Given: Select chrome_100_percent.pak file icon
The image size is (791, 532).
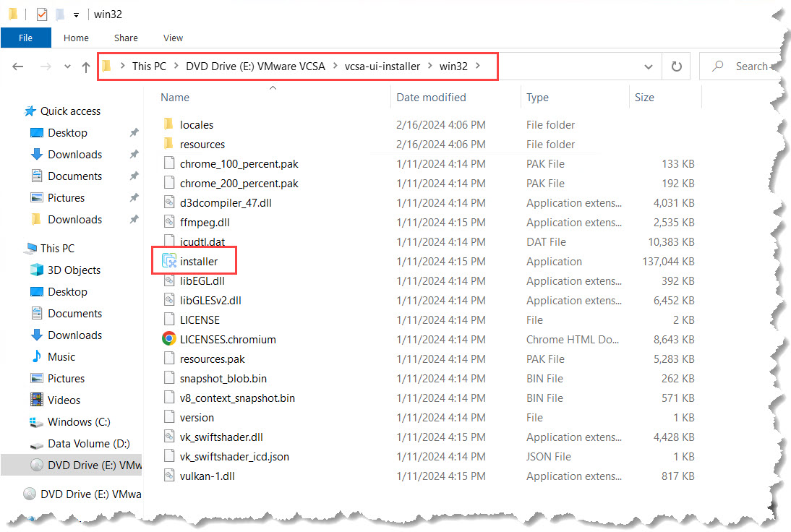Looking at the screenshot, I should [x=169, y=163].
